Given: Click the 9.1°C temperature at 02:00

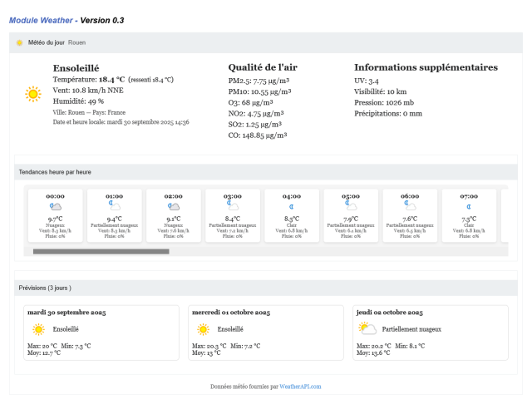Looking at the screenshot, I should tap(174, 219).
